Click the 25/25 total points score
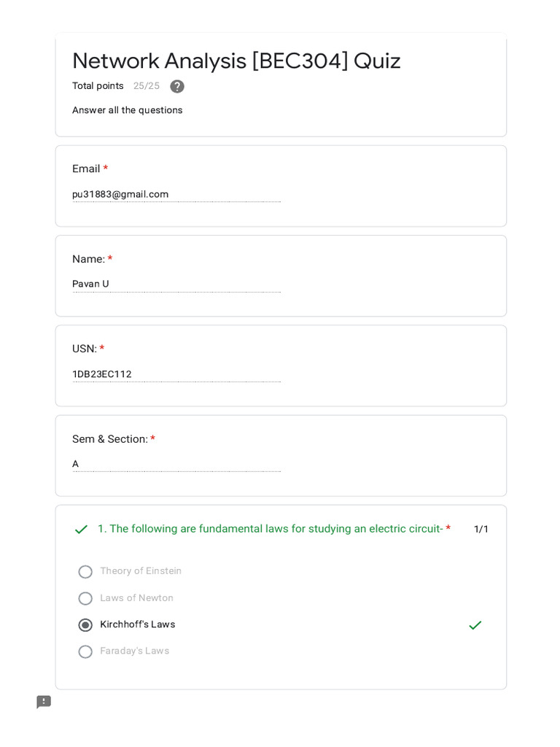The width and height of the screenshot is (560, 747). point(147,86)
